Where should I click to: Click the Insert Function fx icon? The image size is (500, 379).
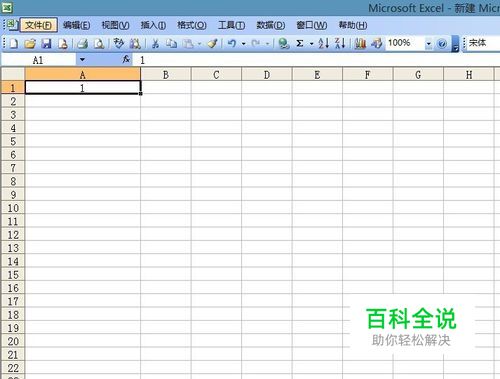126,60
